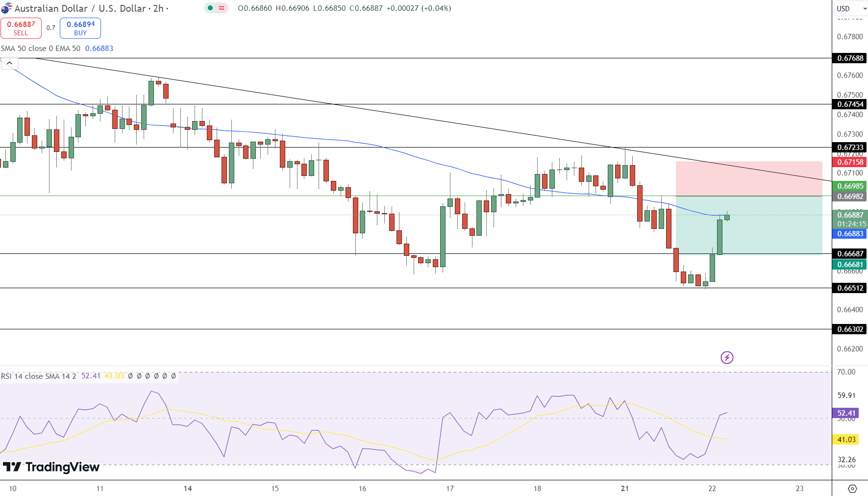Click the AUD/USD flag symbol icon
This screenshot has height=496, width=868.
[x=6, y=8]
